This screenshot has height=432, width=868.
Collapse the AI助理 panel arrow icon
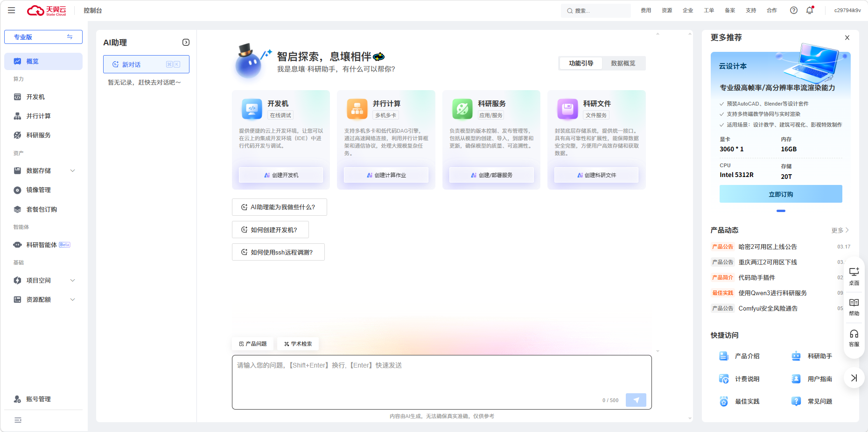(186, 42)
